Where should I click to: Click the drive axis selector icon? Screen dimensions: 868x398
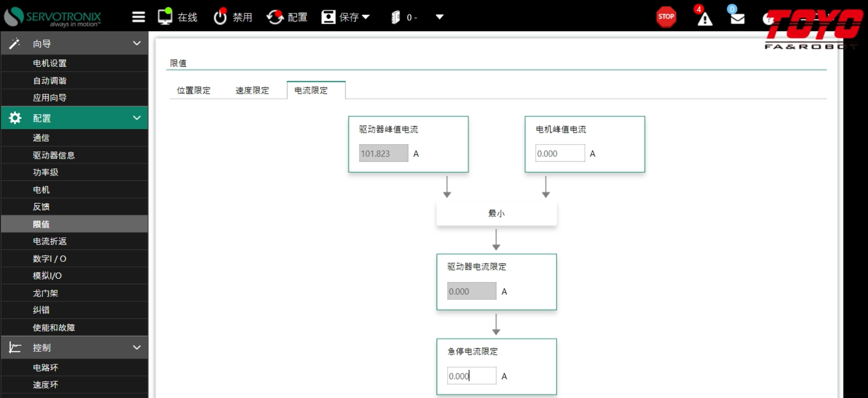point(396,17)
